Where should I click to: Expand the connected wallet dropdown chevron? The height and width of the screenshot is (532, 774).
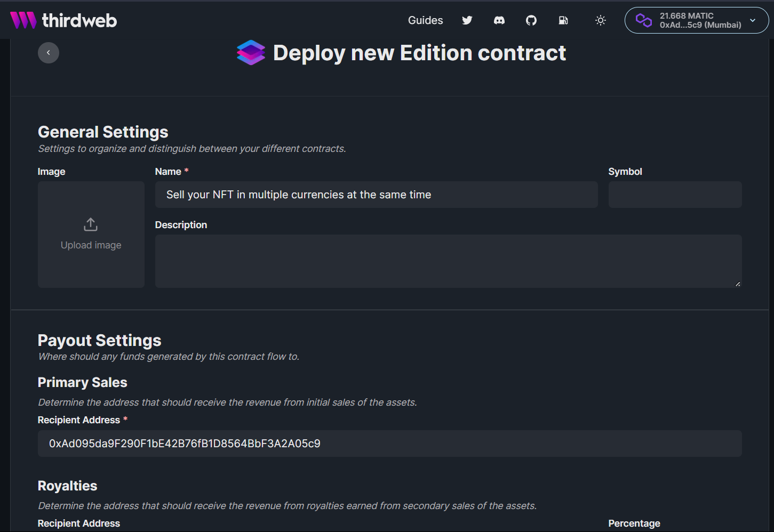coord(753,20)
